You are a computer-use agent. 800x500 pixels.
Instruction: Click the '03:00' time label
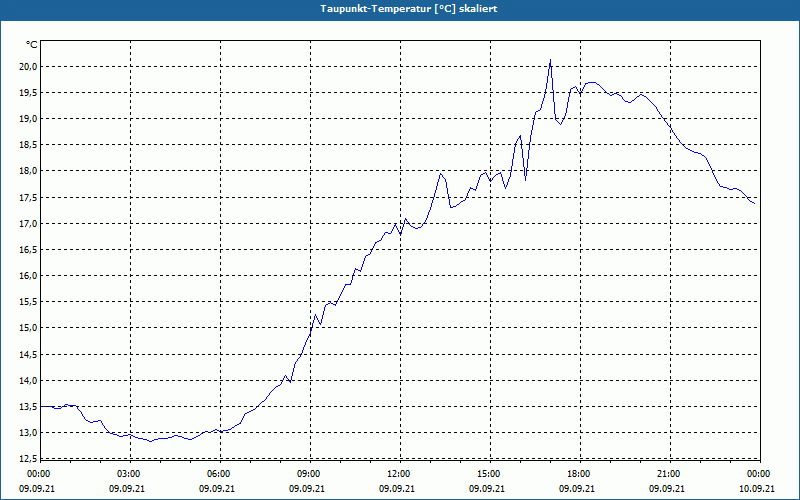pyautogui.click(x=129, y=474)
